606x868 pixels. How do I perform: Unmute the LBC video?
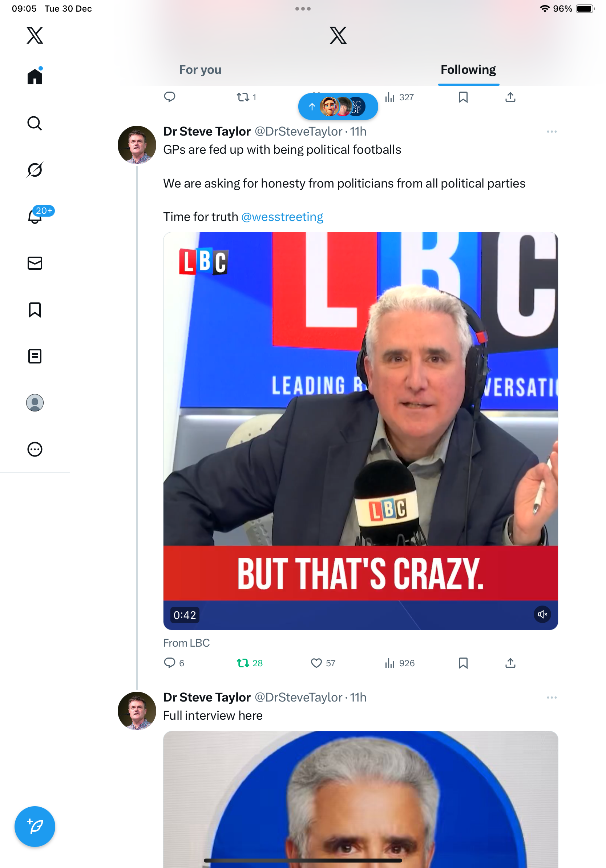(x=542, y=614)
